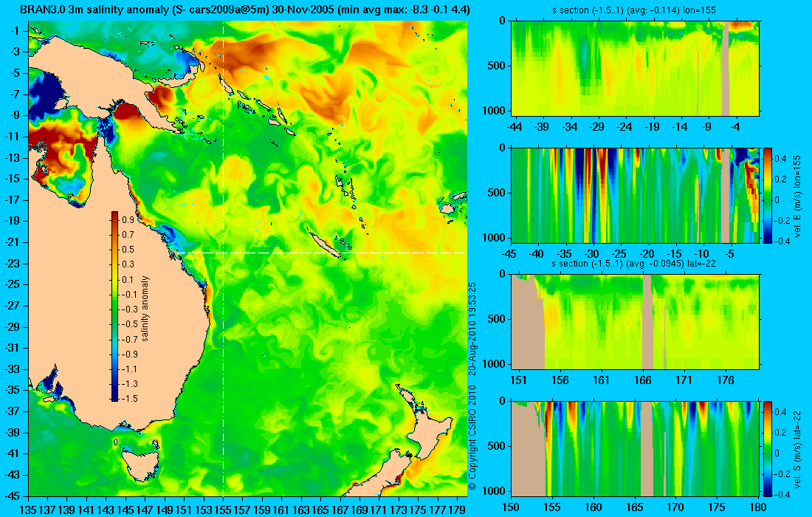Image resolution: width=812 pixels, height=517 pixels.
Task: Click longitude label '169' on main map axis
Action: (359, 510)
